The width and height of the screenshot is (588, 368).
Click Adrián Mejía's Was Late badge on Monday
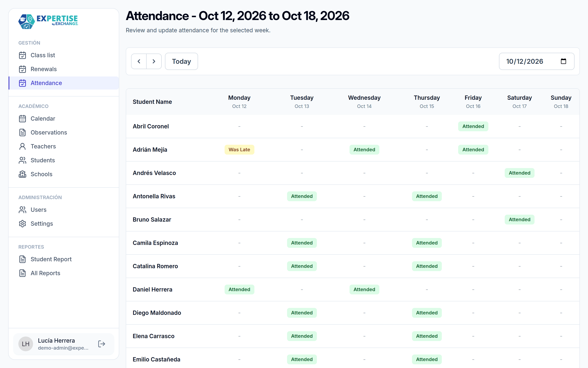239,150
